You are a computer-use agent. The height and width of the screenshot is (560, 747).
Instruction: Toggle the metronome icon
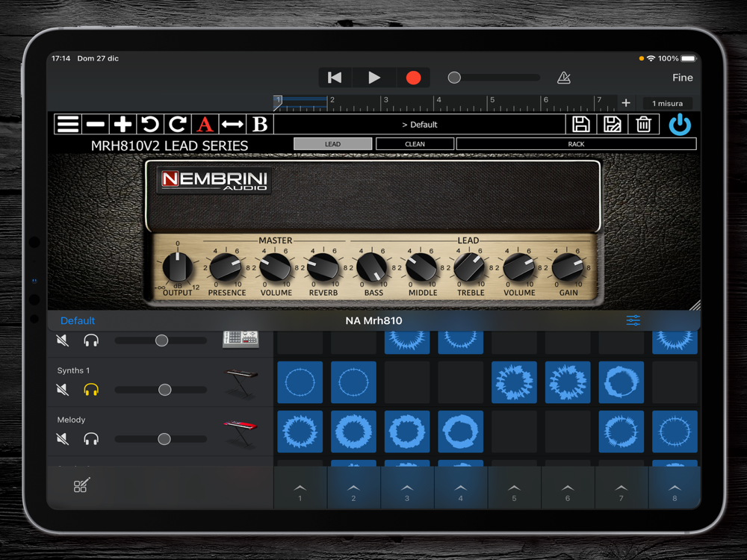(563, 78)
